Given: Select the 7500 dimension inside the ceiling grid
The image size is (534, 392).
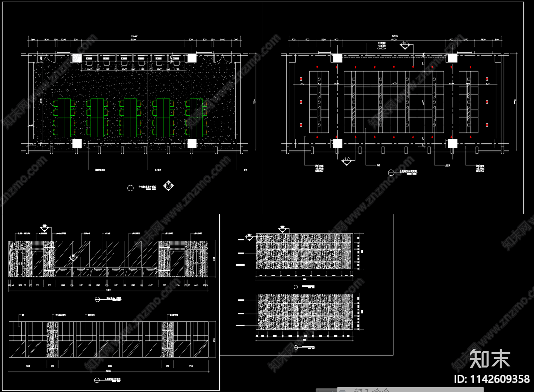Looking at the screenshot, I should pyautogui.click(x=394, y=84).
